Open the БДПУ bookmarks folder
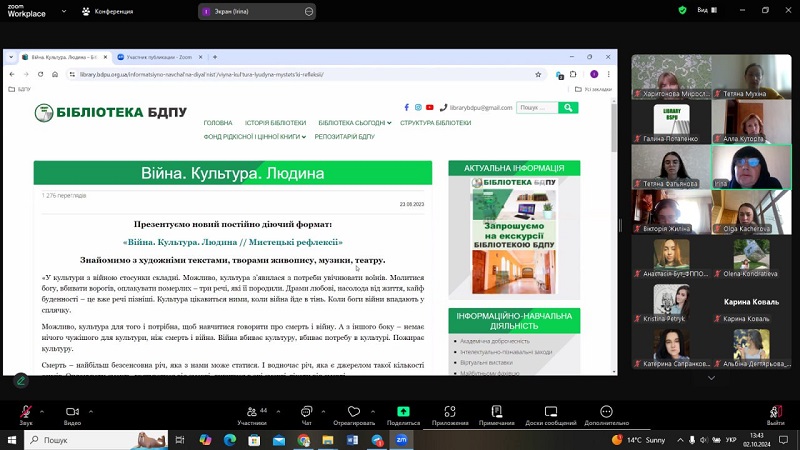The width and height of the screenshot is (800, 450). [x=19, y=89]
